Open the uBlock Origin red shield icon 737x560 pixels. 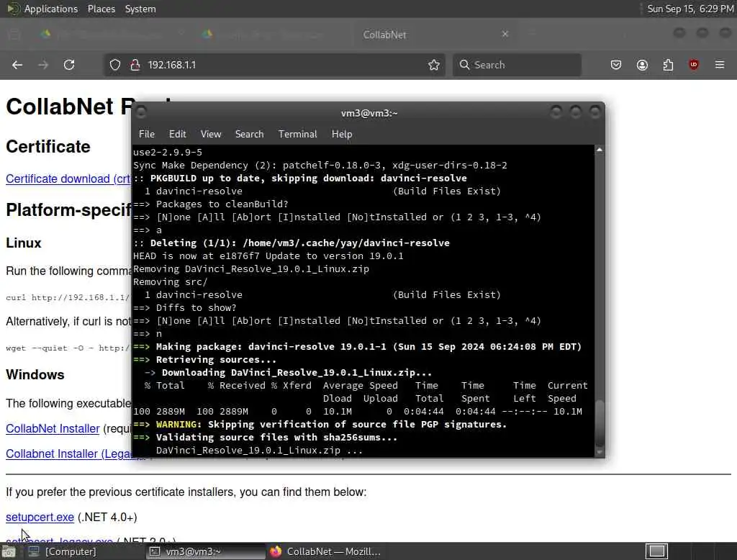(694, 65)
